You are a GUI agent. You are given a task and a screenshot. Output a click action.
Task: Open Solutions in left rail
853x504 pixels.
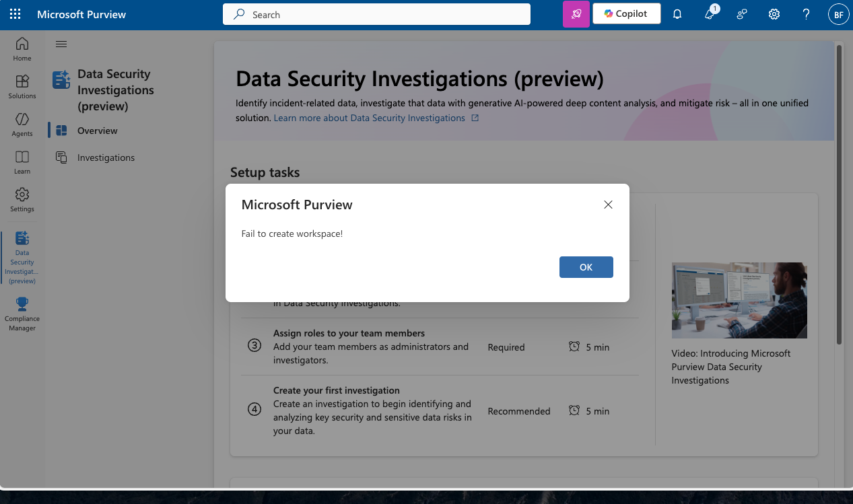click(x=22, y=87)
